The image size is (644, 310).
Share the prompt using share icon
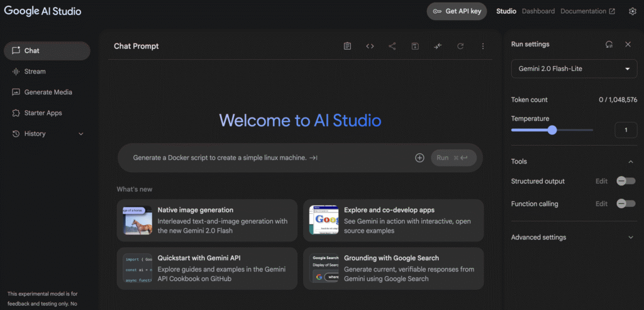click(x=392, y=47)
